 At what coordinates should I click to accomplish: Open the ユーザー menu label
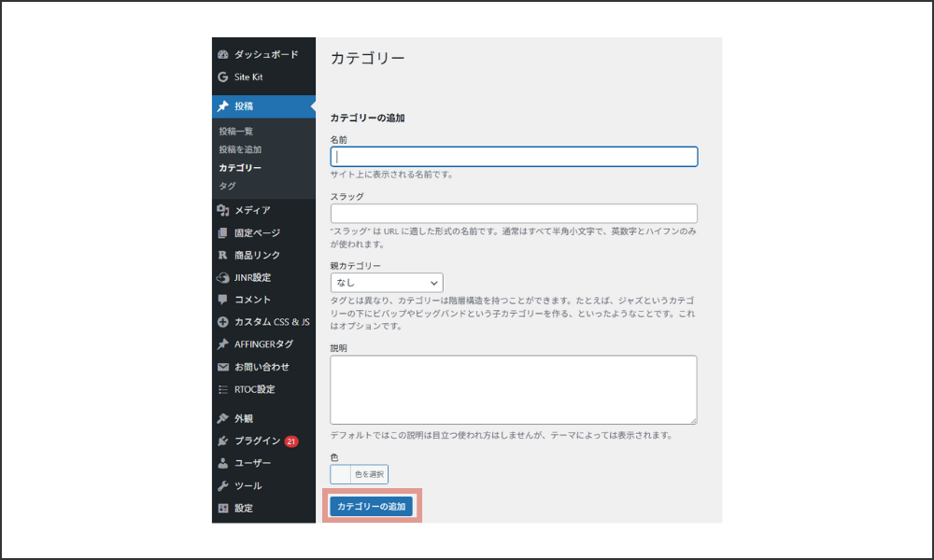click(252, 463)
